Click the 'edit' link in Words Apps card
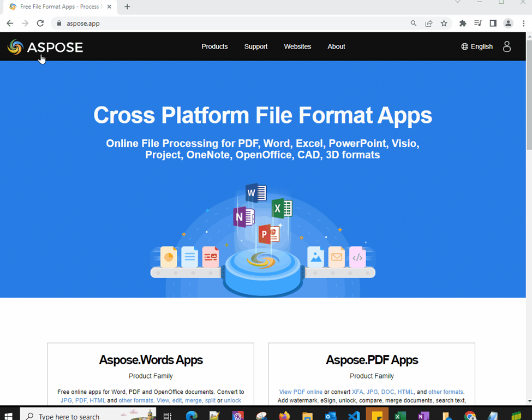 point(177,401)
